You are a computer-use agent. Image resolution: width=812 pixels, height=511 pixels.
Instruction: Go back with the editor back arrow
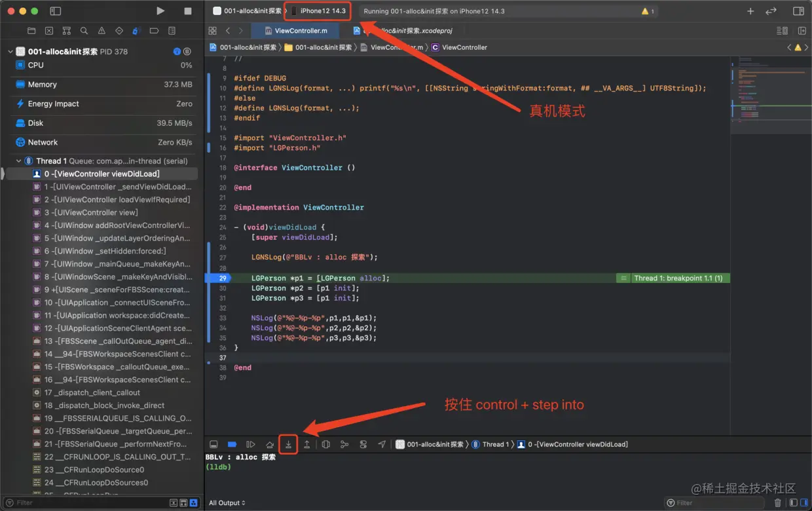click(228, 31)
